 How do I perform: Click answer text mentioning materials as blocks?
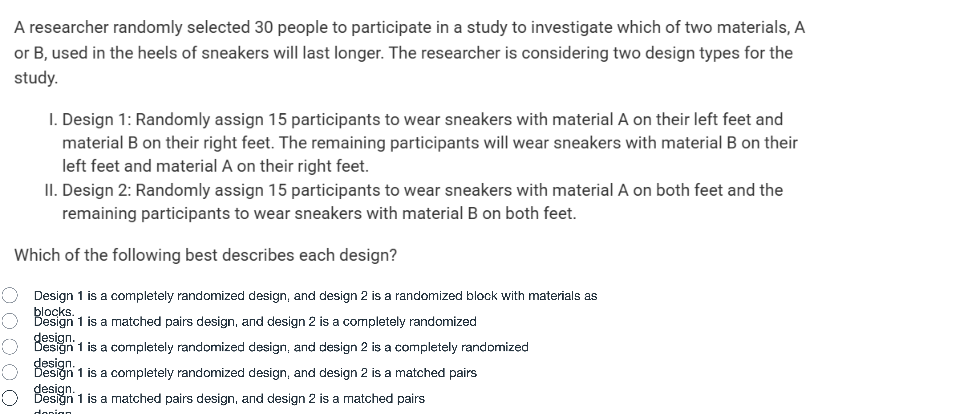click(x=315, y=296)
